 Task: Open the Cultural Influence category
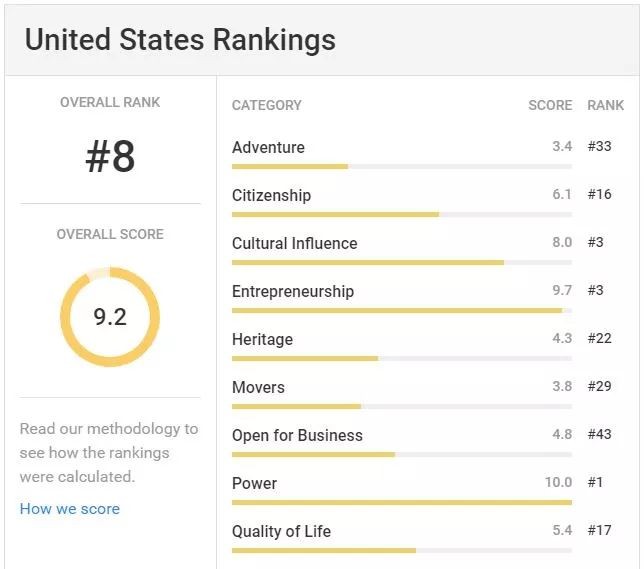point(294,244)
